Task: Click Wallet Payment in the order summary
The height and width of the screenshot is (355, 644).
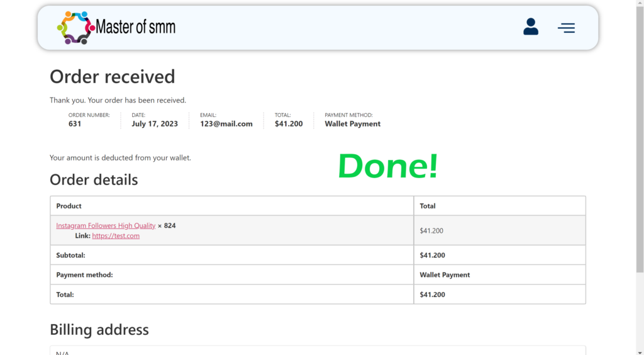Action: tap(352, 124)
